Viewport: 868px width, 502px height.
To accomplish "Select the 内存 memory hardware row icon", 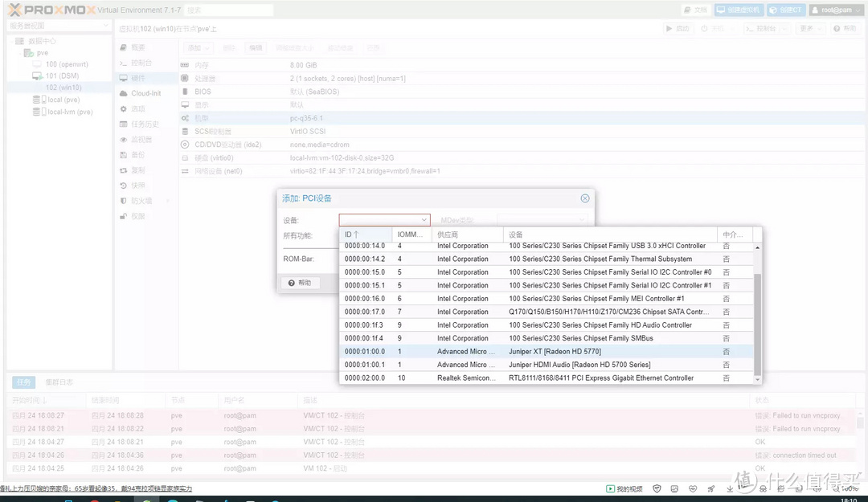I will 185,65.
